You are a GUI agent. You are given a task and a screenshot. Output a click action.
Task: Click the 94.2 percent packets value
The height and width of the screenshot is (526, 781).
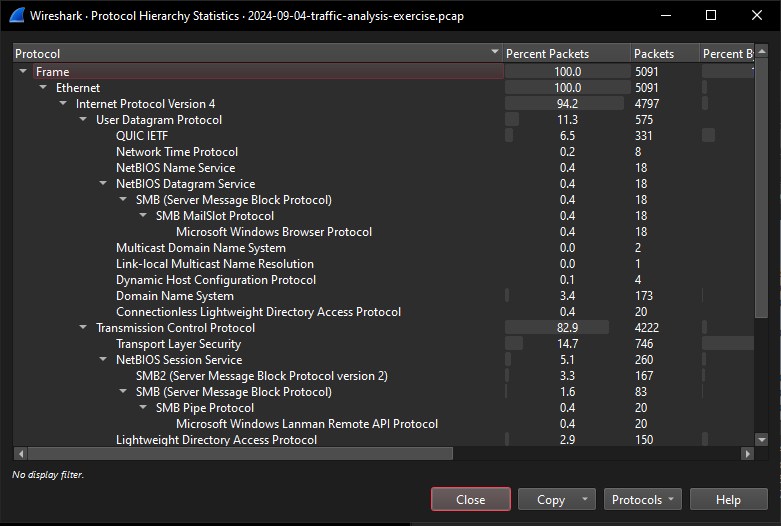(x=567, y=104)
